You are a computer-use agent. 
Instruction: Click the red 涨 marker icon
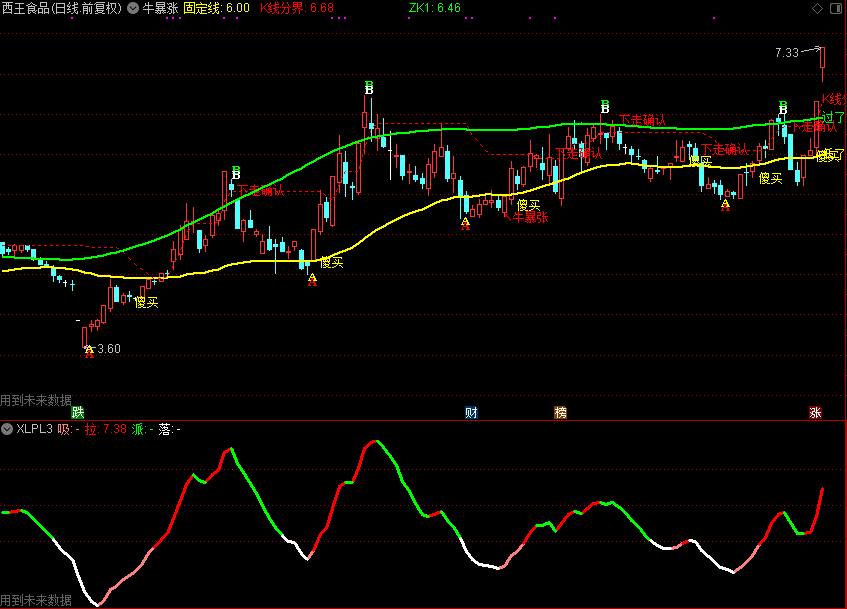pos(815,413)
